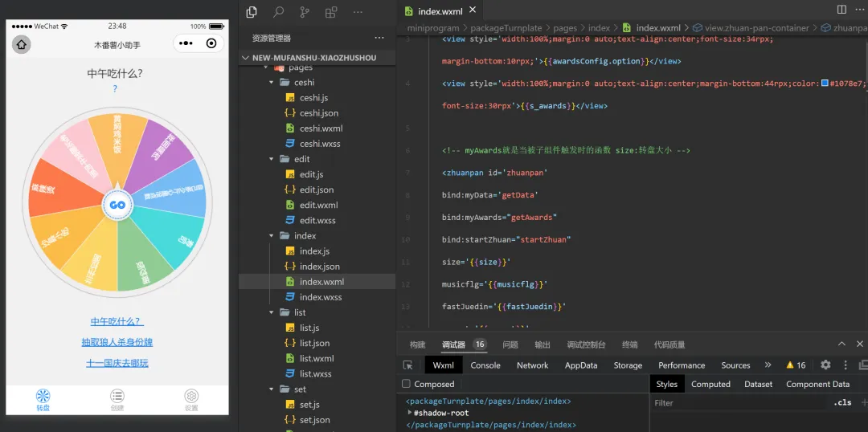Click the packageTurnplate breadcrumb segment

[x=506, y=27]
